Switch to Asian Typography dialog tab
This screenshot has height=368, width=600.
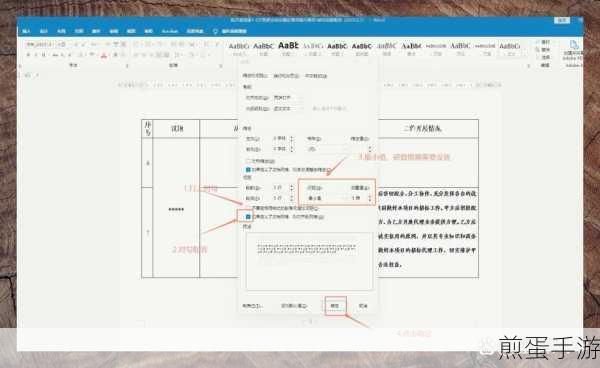316,76
